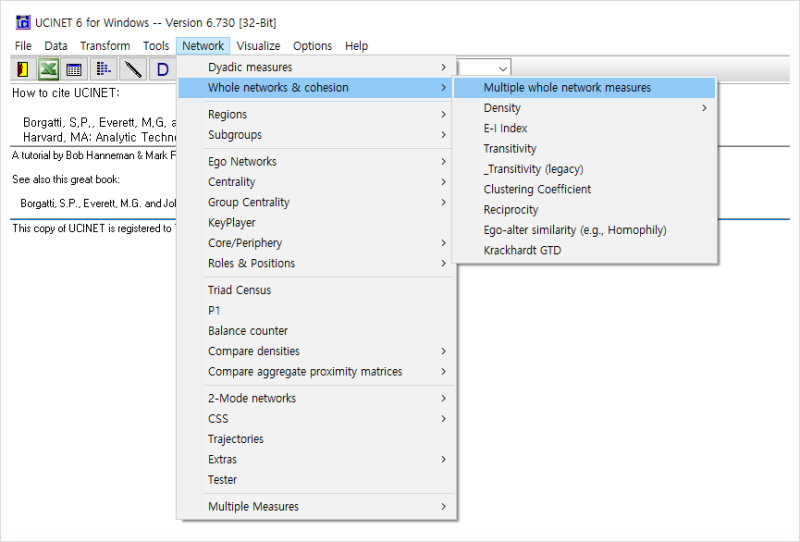This screenshot has width=800, height=542.
Task: Open the toolbar combo box dropdown arrow
Action: pyautogui.click(x=503, y=68)
